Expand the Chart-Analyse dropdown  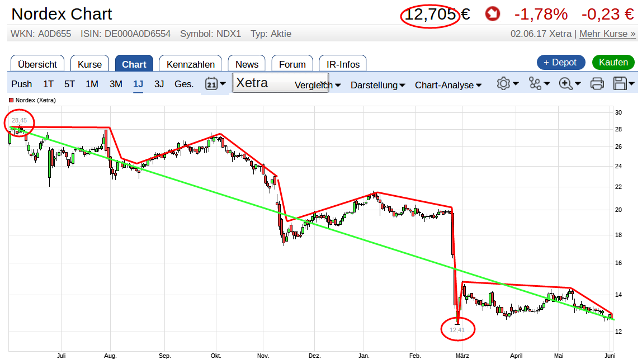448,85
